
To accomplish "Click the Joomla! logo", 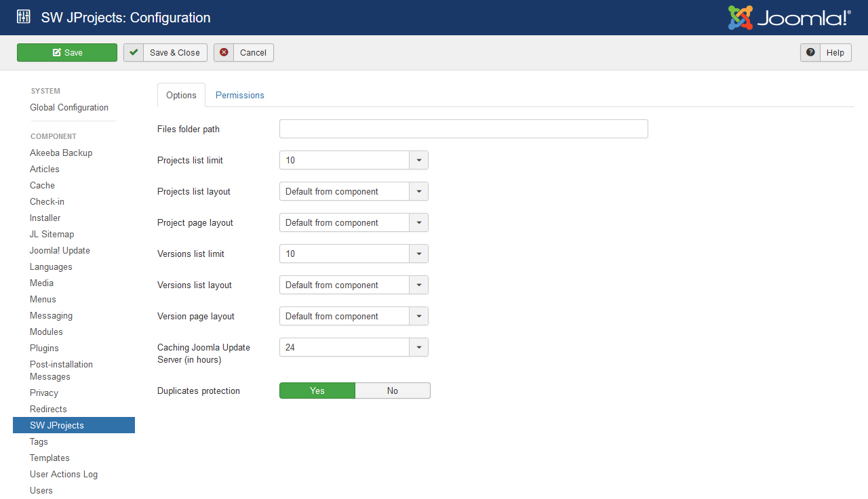I will 789,18.
